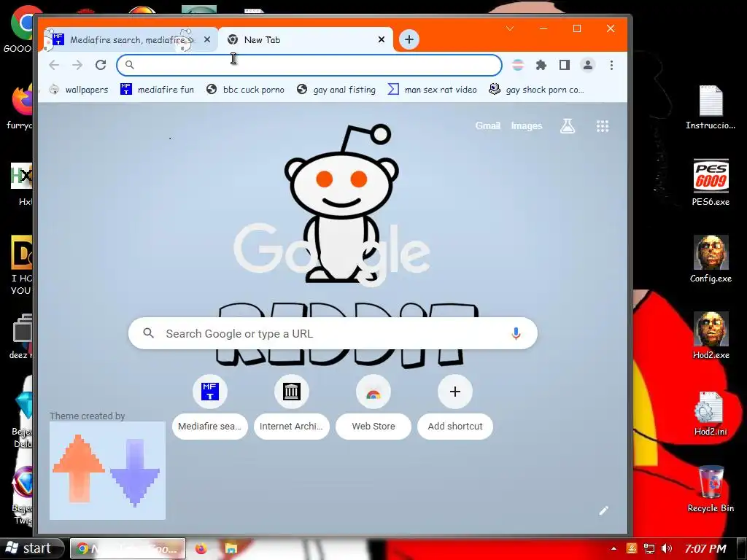The height and width of the screenshot is (560, 747).
Task: Click the striped flag extension icon
Action: [x=518, y=65]
